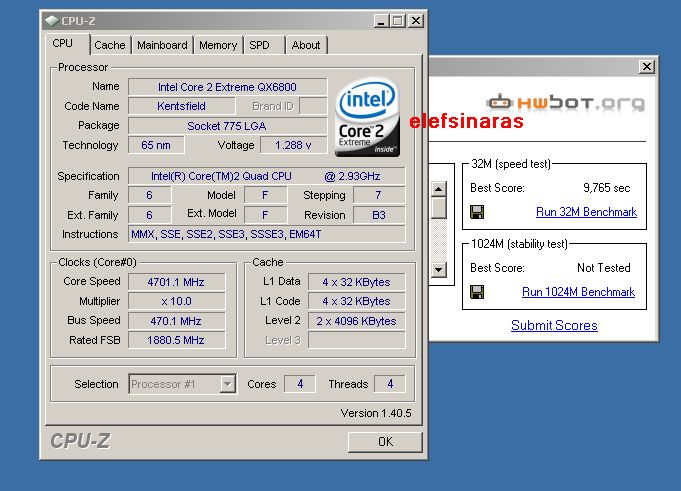Click the Level 2 value 2 x 4096 KBytes

tap(357, 321)
